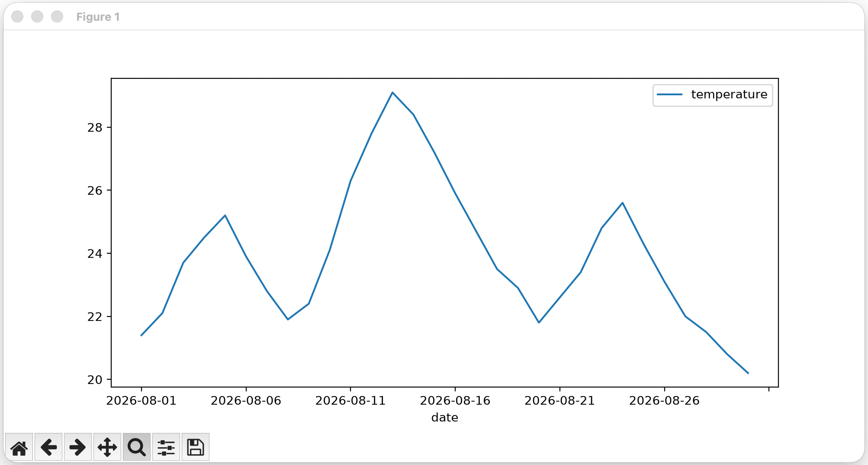Toggle the Zoom to rectangle tool

[137, 447]
